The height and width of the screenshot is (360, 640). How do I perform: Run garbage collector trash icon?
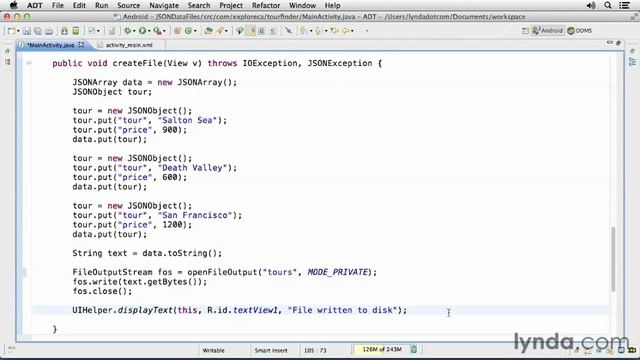coord(414,349)
